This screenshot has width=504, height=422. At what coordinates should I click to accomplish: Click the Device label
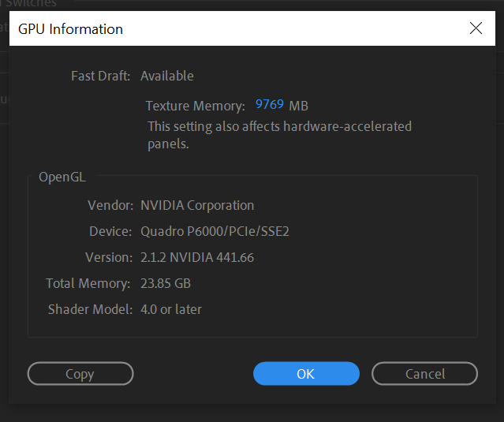tap(110, 231)
